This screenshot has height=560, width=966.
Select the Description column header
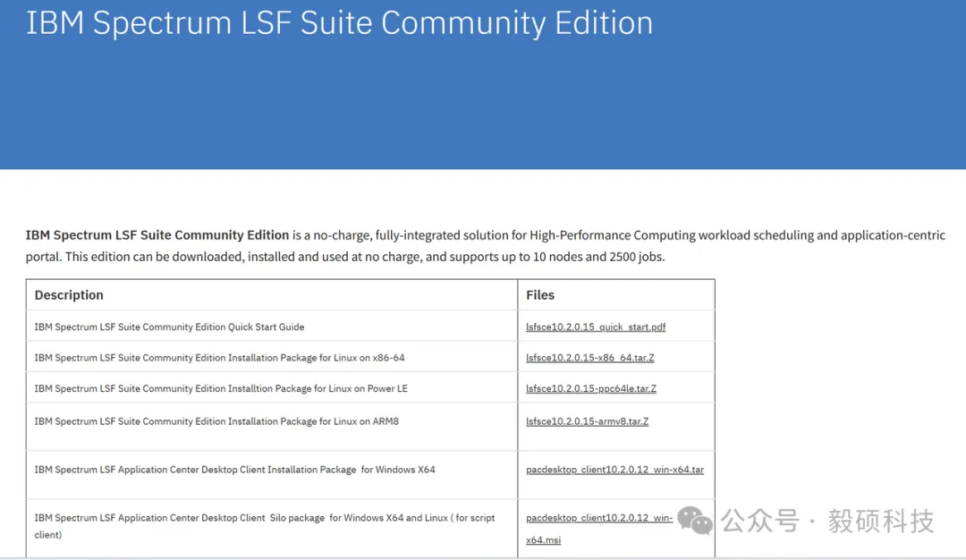(x=69, y=295)
